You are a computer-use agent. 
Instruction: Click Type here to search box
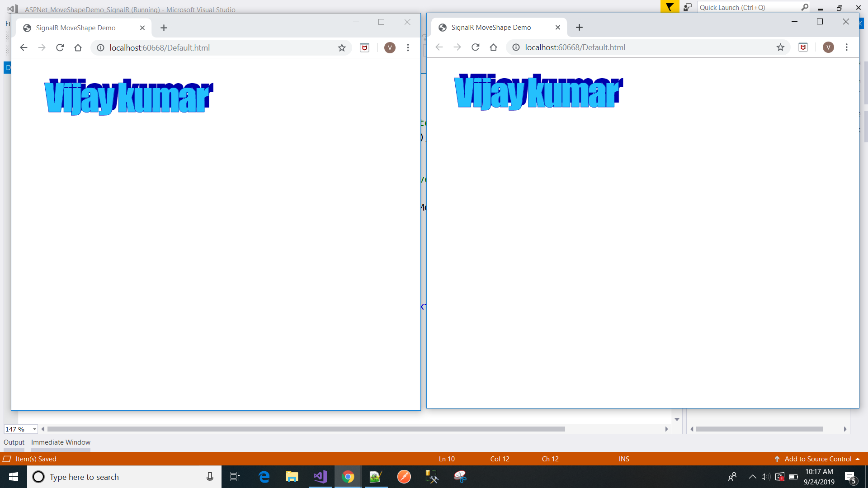click(124, 477)
